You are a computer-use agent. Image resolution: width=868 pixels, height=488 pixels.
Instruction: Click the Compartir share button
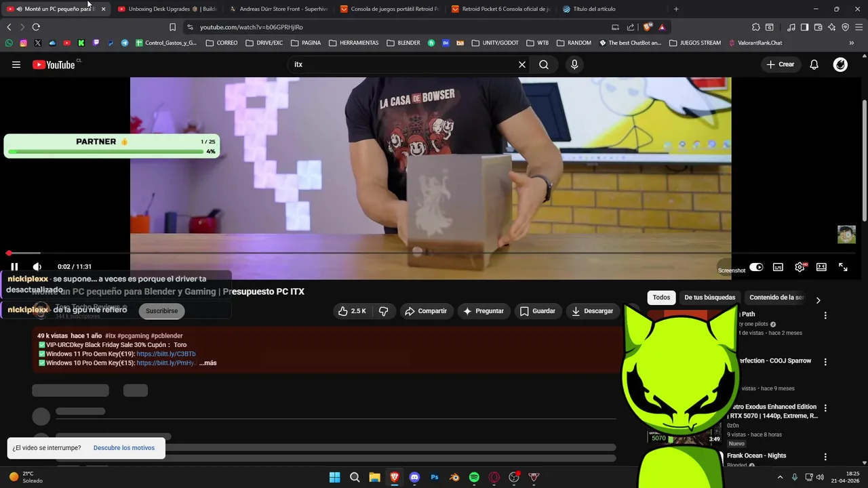(x=426, y=311)
